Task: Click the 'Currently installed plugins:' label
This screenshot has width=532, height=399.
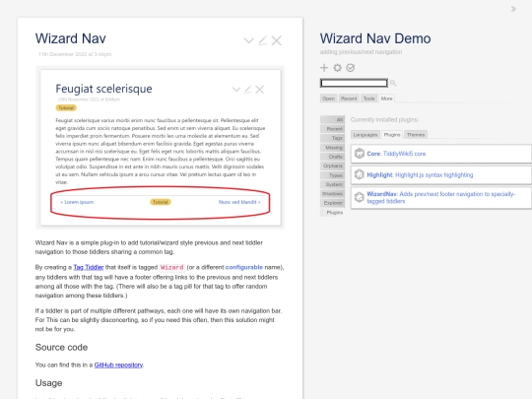Action: 384,120
